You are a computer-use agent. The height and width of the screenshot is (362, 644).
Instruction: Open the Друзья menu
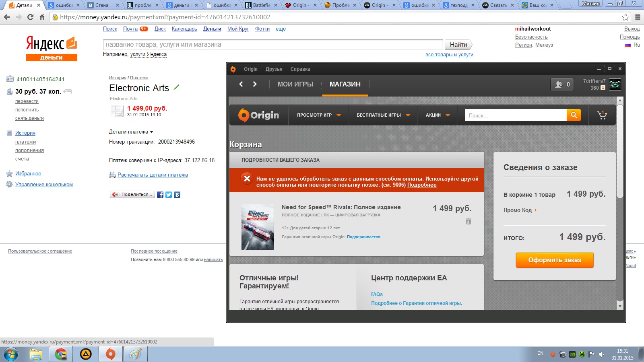click(274, 69)
